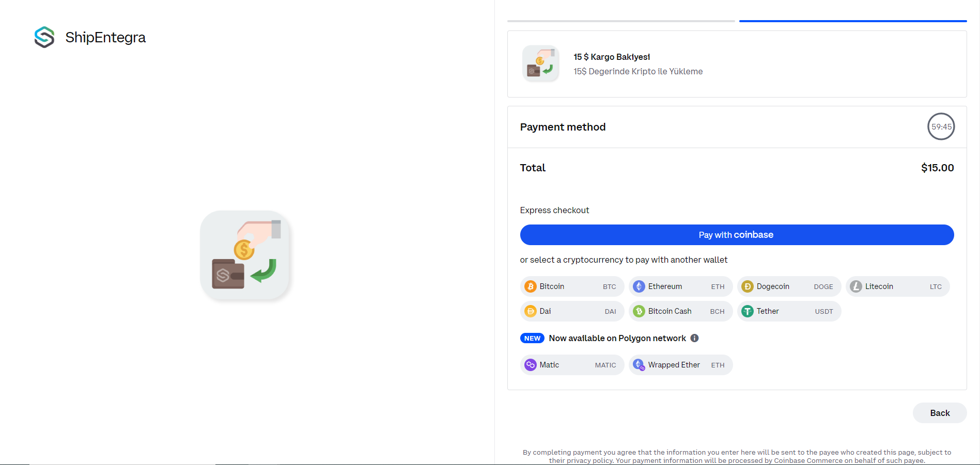Click 'Now available on Polygon network' text
Screen dimensions: 980x465
(617, 338)
